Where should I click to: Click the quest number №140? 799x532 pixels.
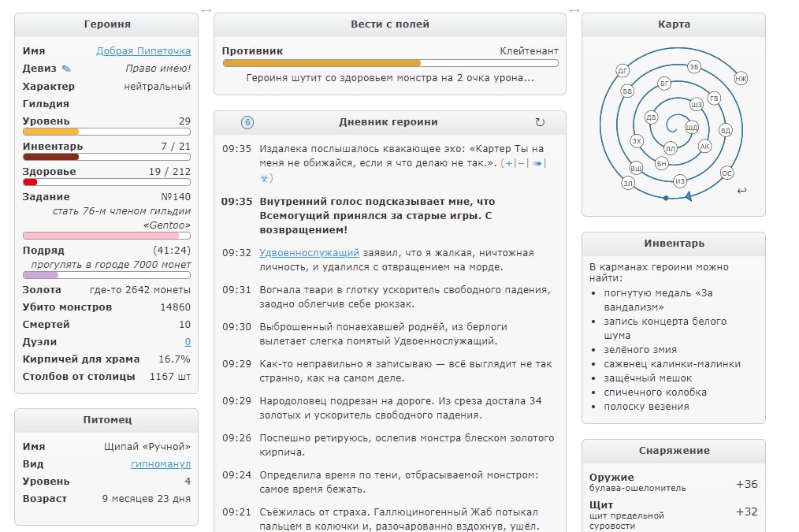point(176,197)
